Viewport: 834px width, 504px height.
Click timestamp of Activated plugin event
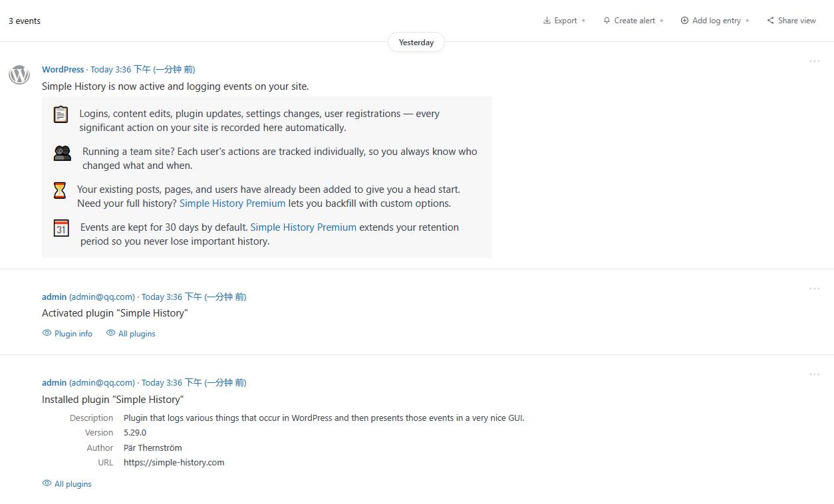194,297
